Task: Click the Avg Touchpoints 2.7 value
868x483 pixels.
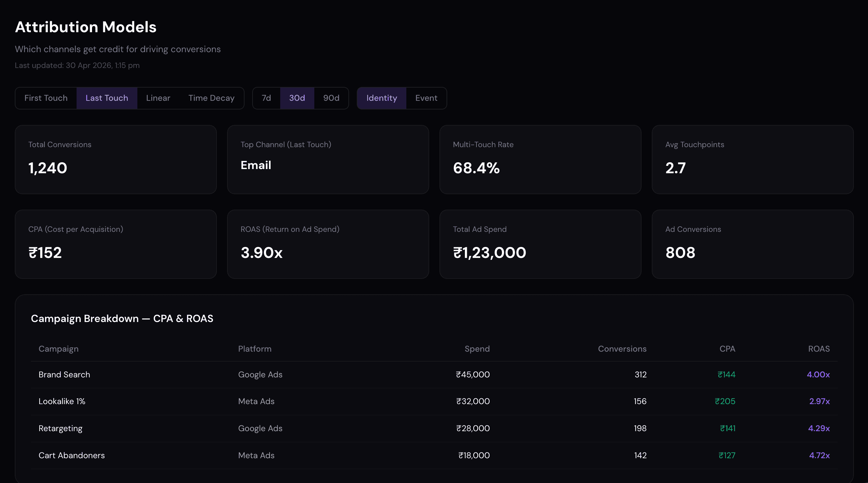Action: 675,168
